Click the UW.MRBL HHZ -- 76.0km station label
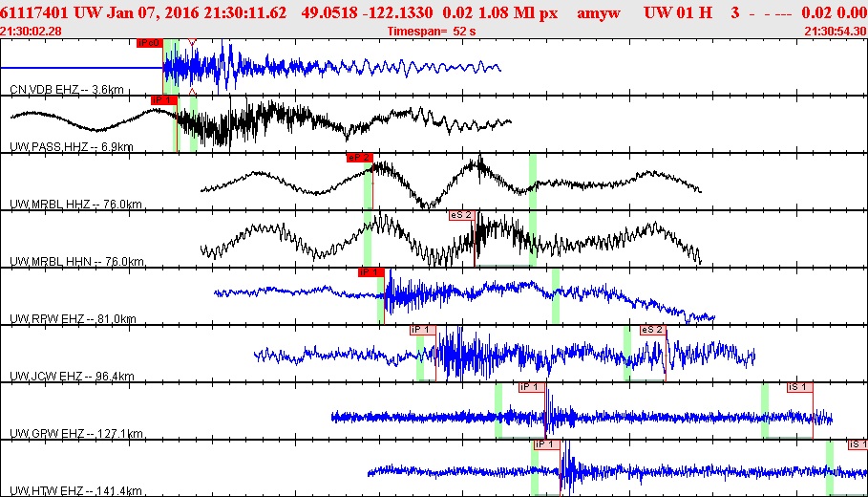This screenshot has width=868, height=497. click(x=75, y=205)
